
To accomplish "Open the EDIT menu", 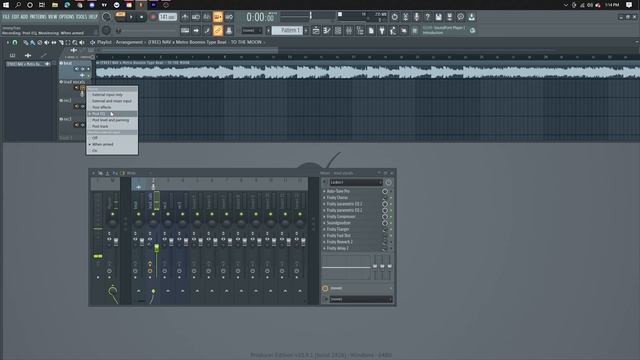I will click(x=15, y=17).
